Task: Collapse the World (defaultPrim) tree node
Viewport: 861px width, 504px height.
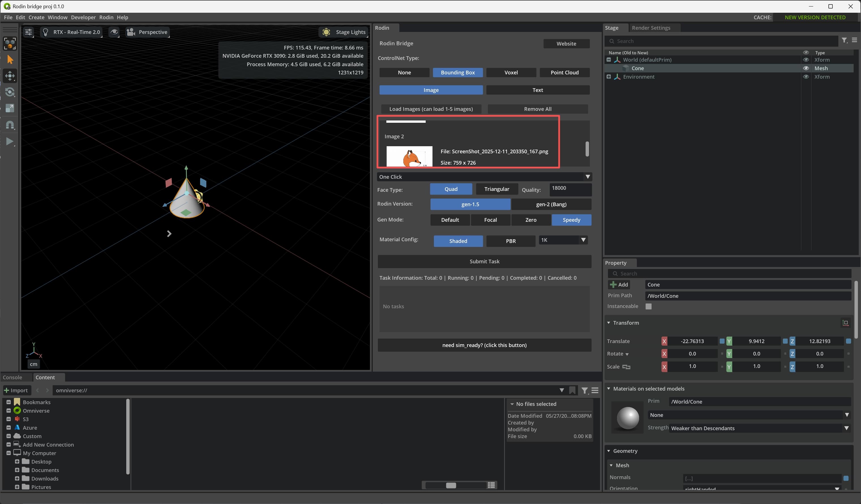Action: (x=609, y=60)
